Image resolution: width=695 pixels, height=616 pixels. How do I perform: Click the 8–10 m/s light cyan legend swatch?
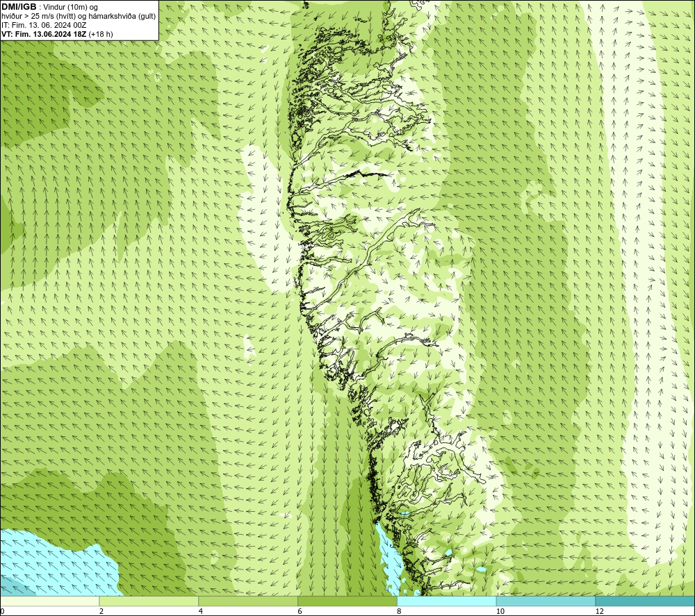447,601
